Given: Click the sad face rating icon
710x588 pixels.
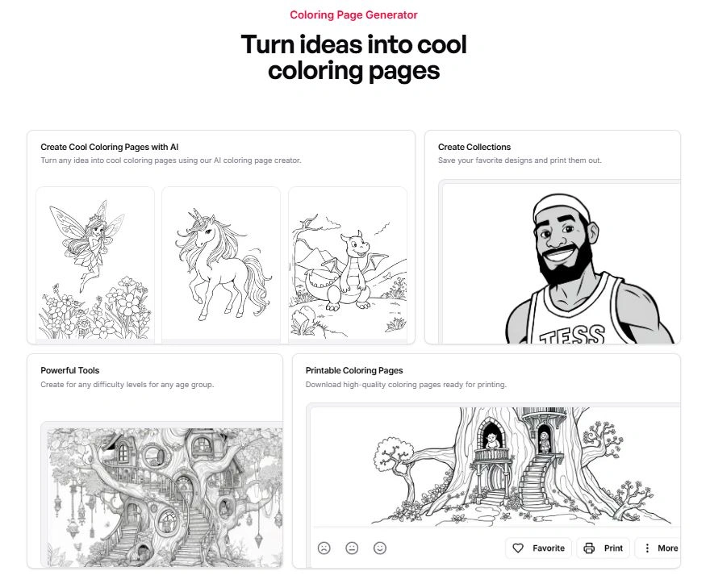Looking at the screenshot, I should 324,548.
